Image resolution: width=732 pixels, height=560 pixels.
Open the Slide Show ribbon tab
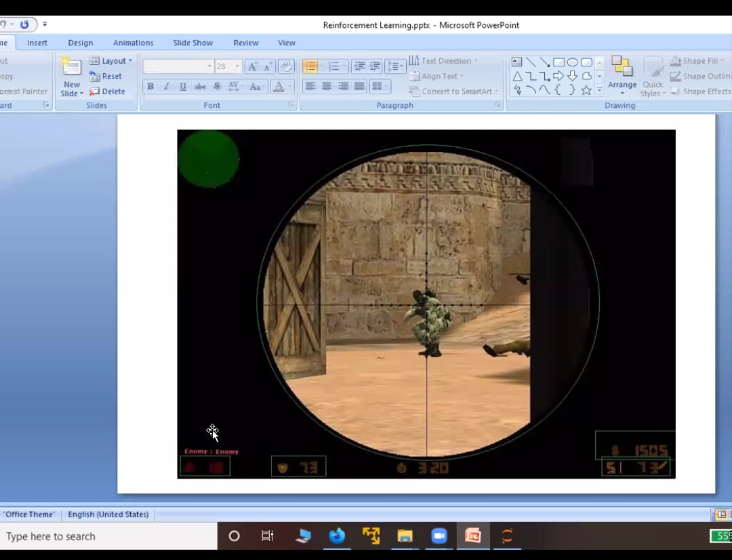click(192, 43)
